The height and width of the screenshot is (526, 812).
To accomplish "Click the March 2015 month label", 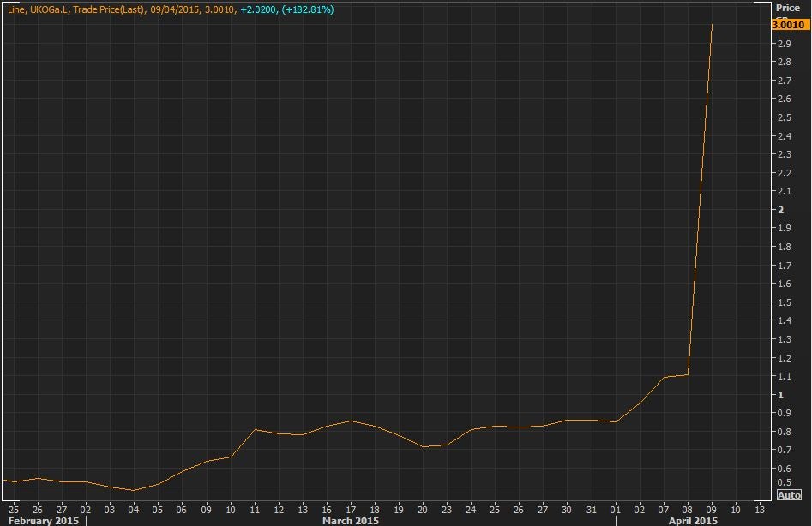I will [351, 520].
